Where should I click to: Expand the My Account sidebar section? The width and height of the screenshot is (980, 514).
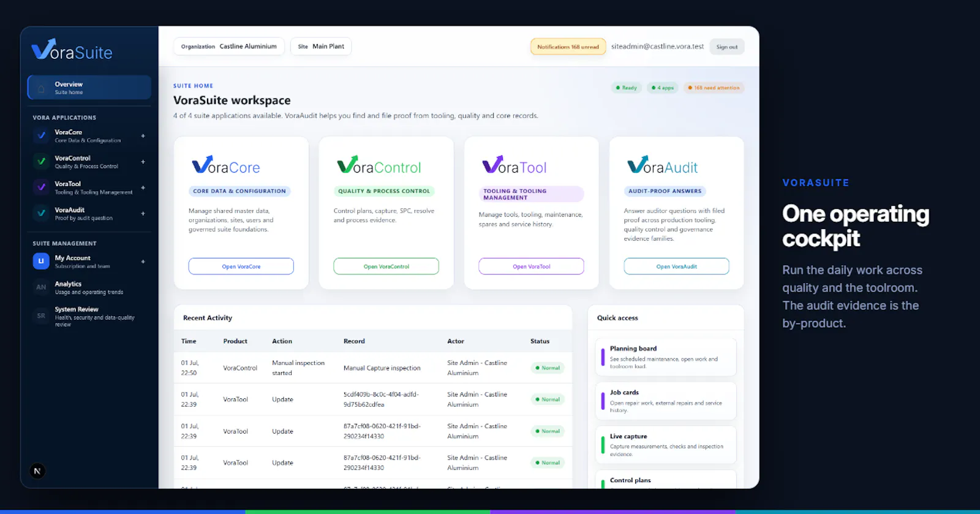point(143,262)
